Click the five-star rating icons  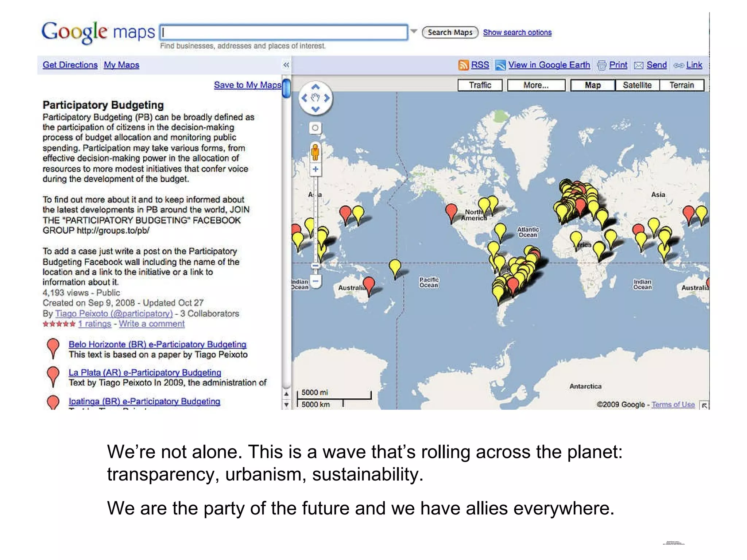[59, 324]
